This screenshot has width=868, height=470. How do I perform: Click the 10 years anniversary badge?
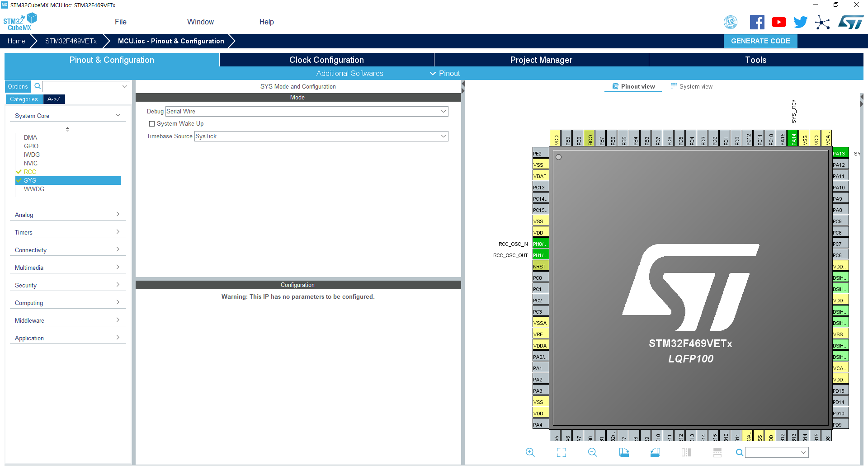tap(731, 22)
